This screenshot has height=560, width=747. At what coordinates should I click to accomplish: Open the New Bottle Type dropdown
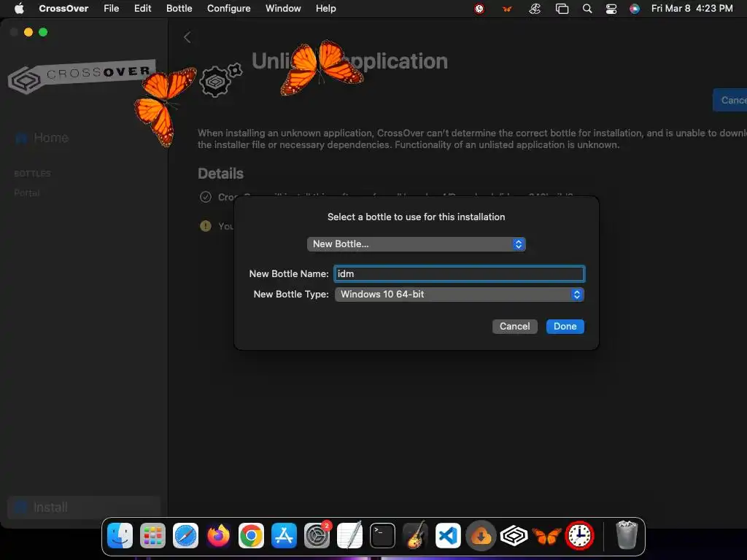(460, 295)
